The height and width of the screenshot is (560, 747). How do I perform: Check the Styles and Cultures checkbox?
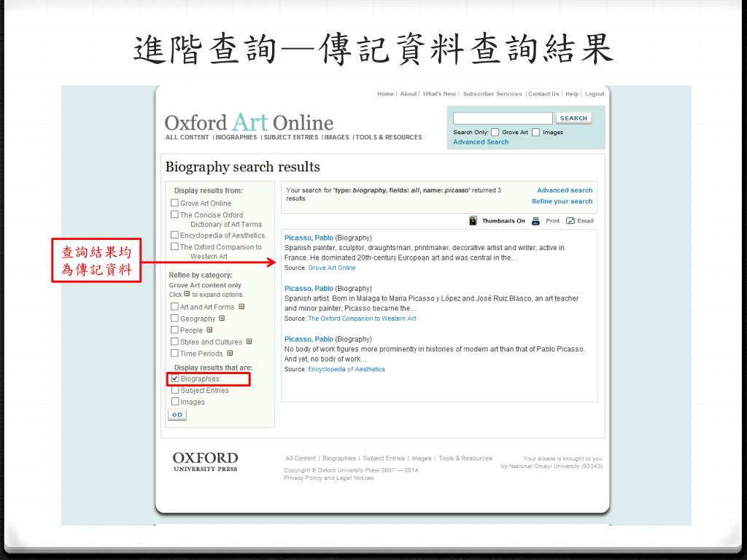175,341
